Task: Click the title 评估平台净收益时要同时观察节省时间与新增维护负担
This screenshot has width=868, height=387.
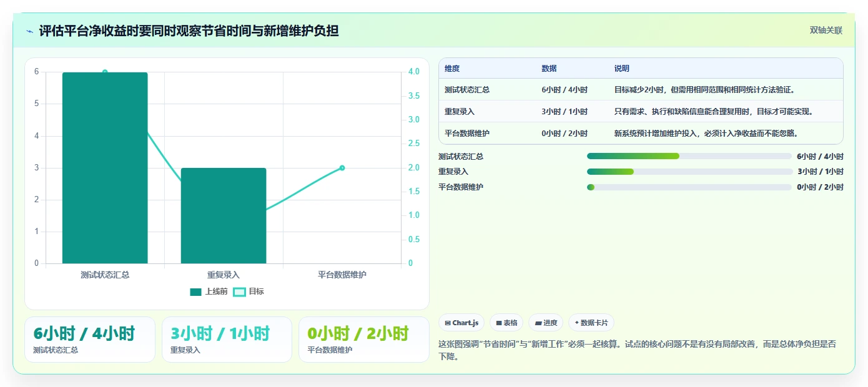Action: pyautogui.click(x=189, y=31)
